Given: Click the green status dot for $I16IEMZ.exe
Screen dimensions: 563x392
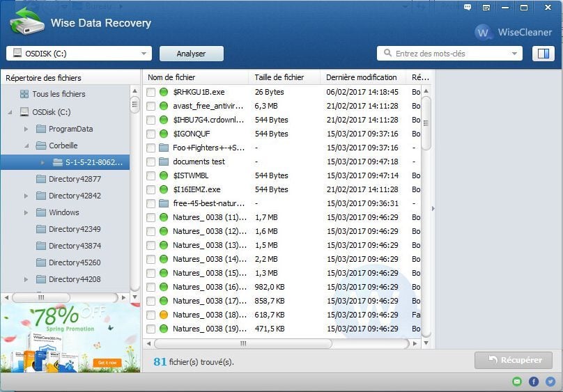Looking at the screenshot, I should (164, 189).
